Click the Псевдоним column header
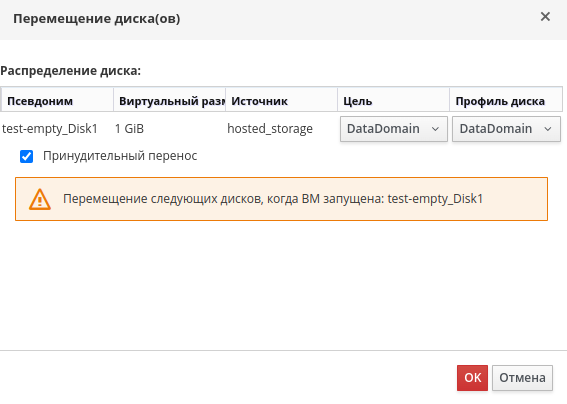This screenshot has height=404, width=567. [x=57, y=101]
